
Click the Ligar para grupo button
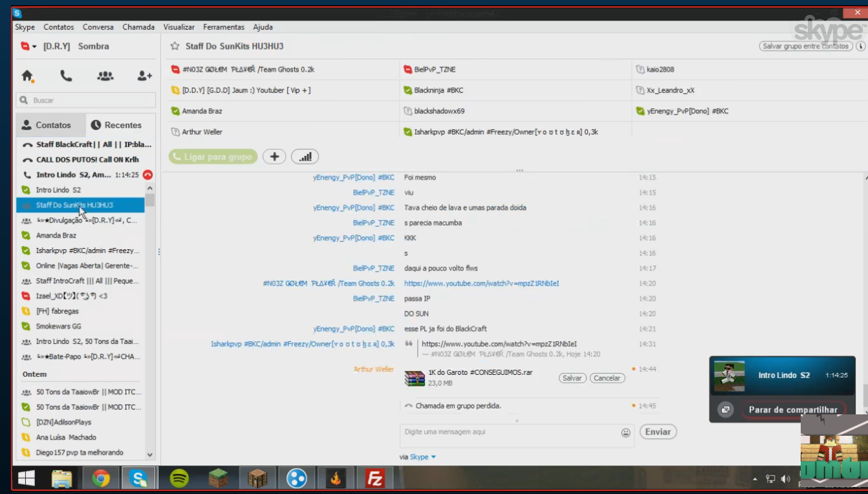(x=213, y=157)
